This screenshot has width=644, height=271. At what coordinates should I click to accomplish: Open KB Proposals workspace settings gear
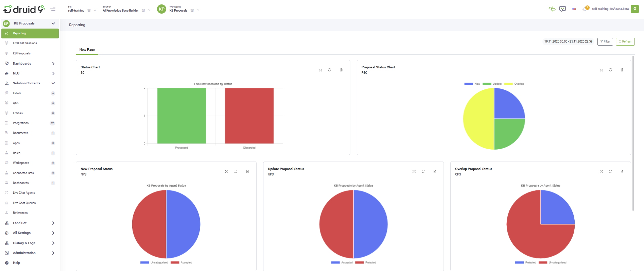coord(192,11)
